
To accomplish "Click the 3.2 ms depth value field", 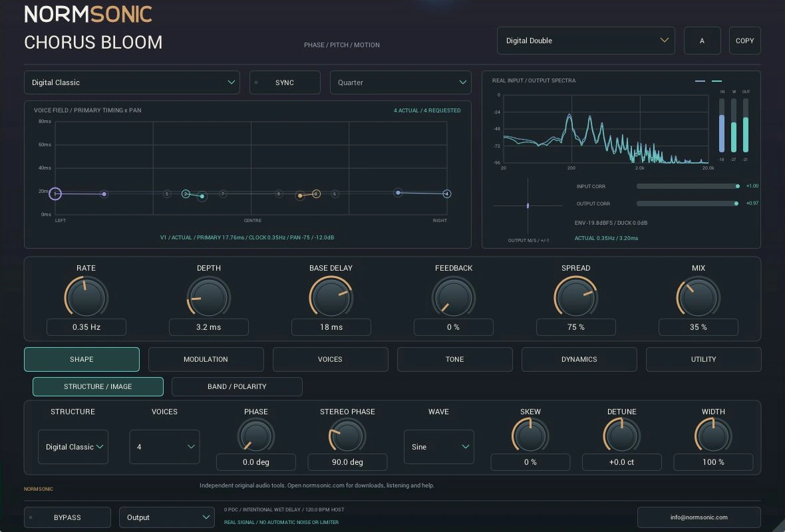I will point(208,327).
